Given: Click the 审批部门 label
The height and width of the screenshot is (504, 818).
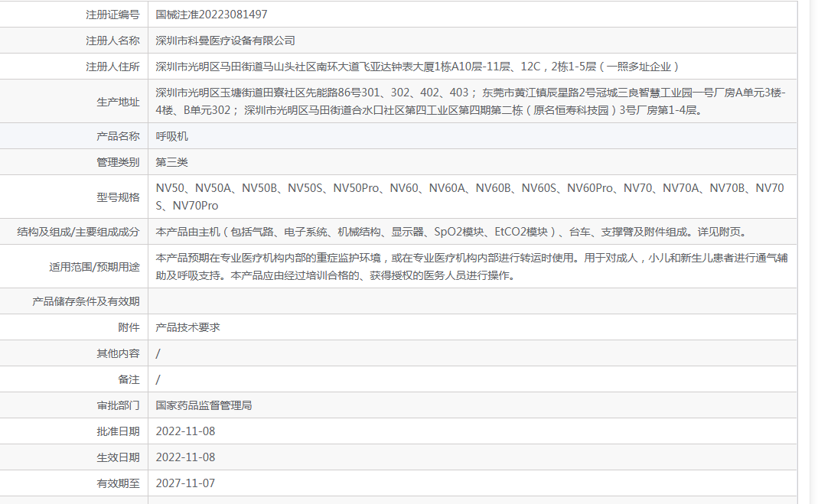Looking at the screenshot, I should click(118, 405).
